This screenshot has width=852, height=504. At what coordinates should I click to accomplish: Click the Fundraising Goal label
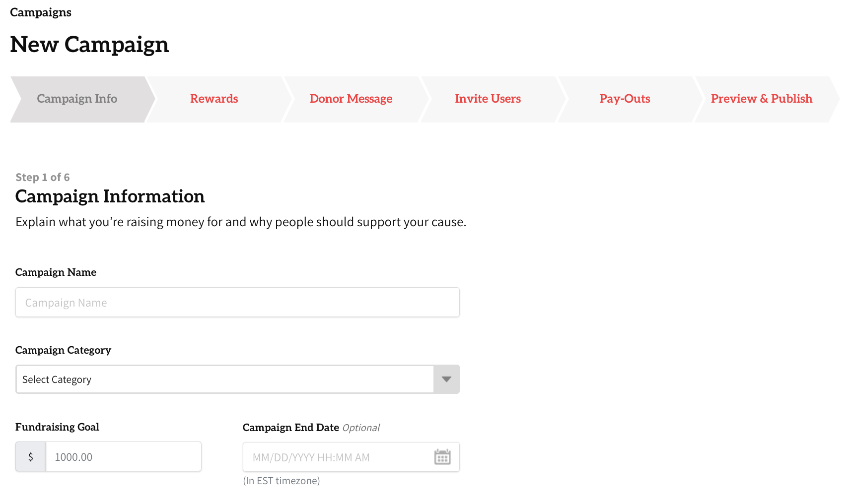coord(57,427)
